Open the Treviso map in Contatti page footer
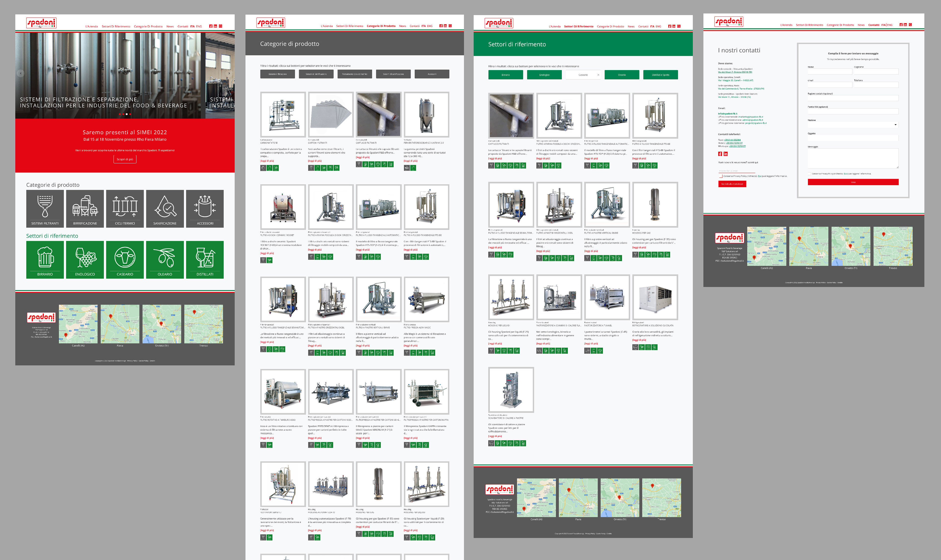941x560 pixels. [893, 246]
